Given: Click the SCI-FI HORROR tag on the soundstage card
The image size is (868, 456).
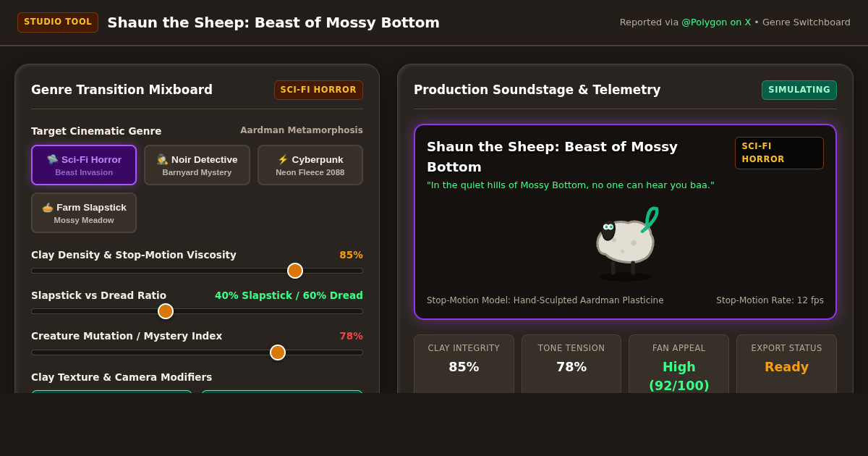Looking at the screenshot, I should pos(779,153).
